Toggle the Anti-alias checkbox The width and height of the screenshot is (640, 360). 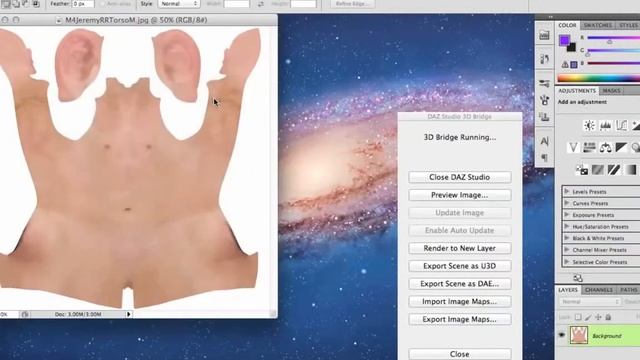point(103,4)
